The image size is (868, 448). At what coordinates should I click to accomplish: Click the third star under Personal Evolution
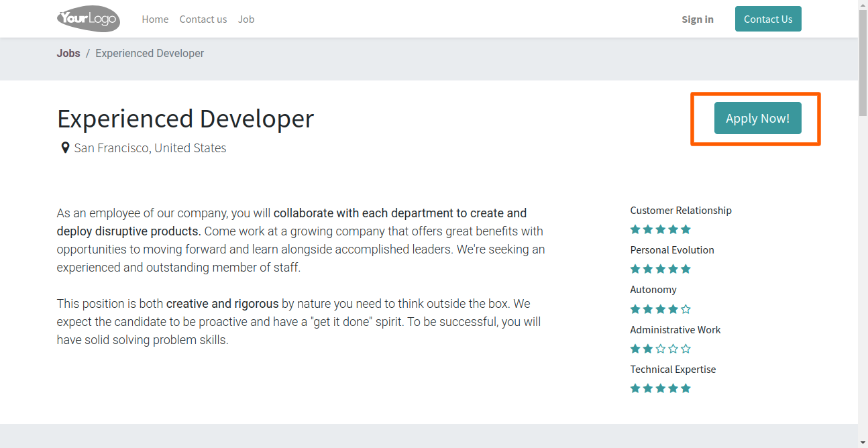[661, 269]
